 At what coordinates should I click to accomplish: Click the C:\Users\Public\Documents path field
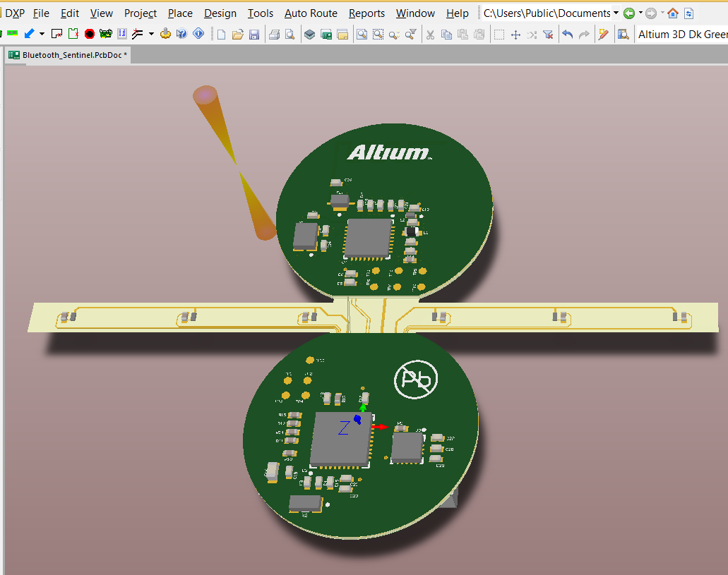547,13
